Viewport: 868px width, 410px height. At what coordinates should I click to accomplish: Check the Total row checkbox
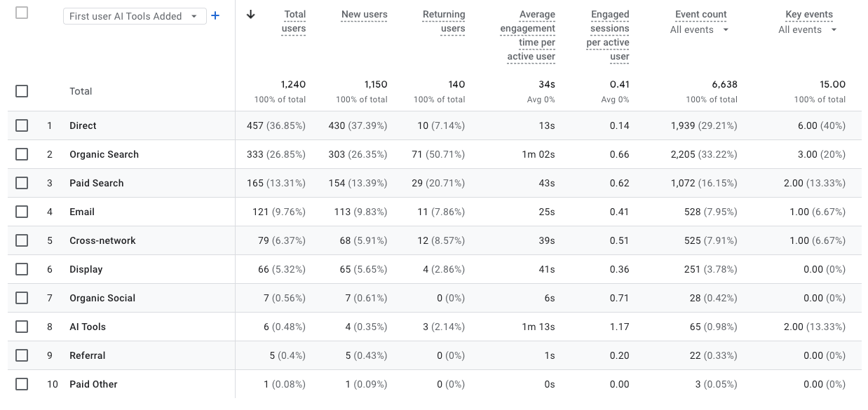(x=22, y=91)
